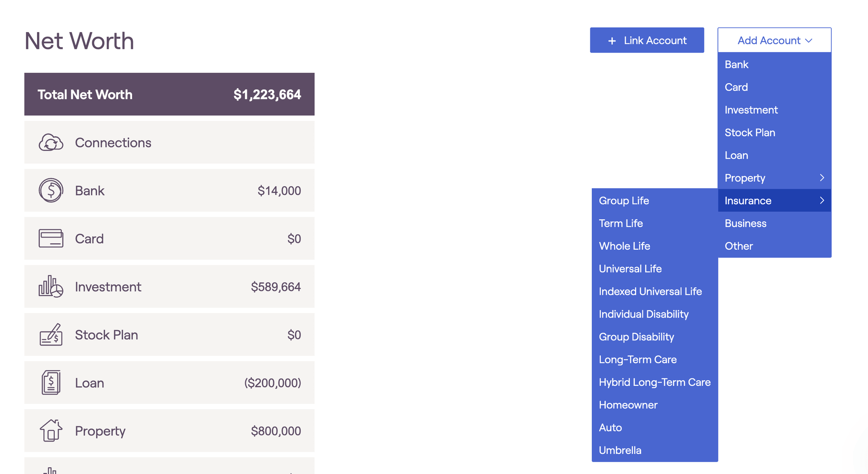Choose Stock Plan in Add Account menu
This screenshot has width=868, height=474.
[x=750, y=133]
